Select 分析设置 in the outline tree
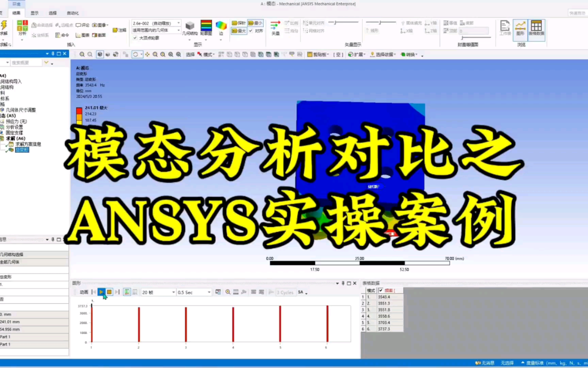This screenshot has height=368, width=588. pyautogui.click(x=14, y=127)
